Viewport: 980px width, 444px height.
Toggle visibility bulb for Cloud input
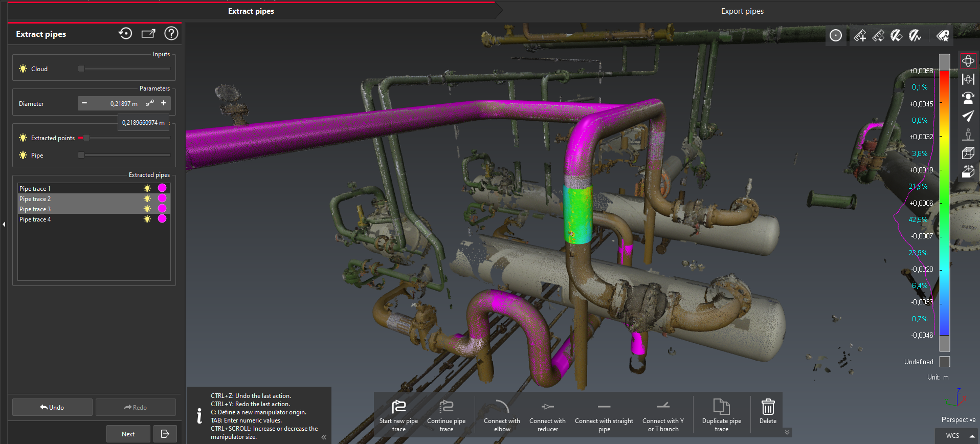coord(23,69)
